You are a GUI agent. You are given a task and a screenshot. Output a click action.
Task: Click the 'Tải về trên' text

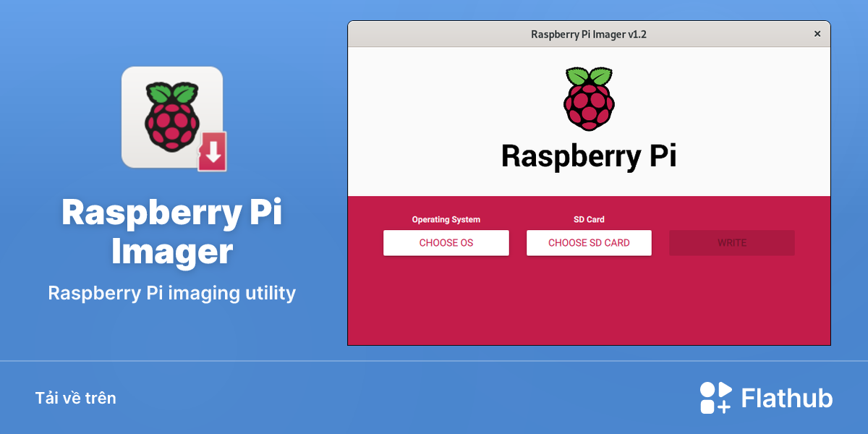tap(75, 398)
